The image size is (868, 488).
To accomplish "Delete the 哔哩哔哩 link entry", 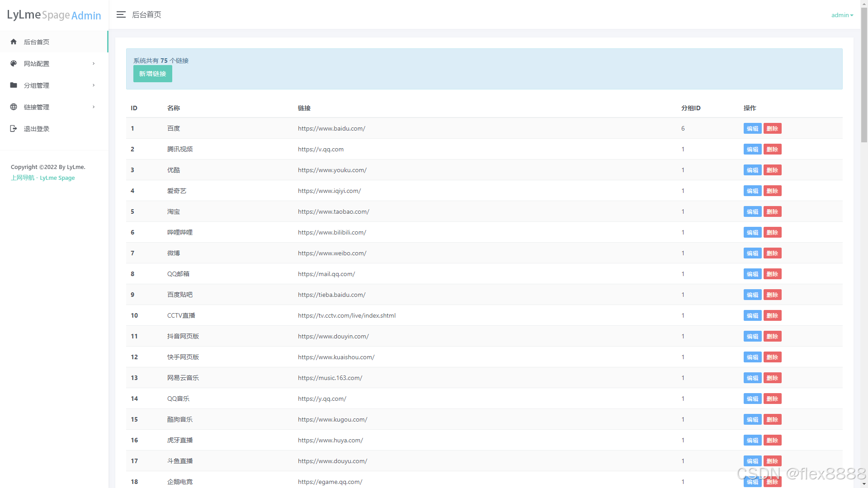I will pos(772,232).
